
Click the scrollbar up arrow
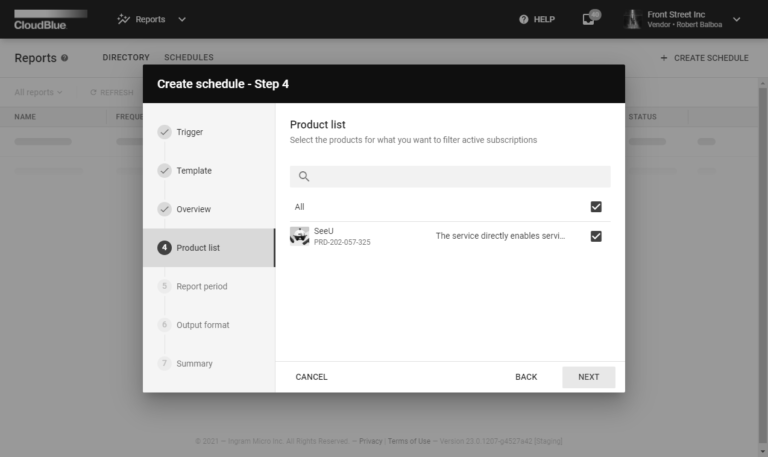pyautogui.click(x=762, y=83)
